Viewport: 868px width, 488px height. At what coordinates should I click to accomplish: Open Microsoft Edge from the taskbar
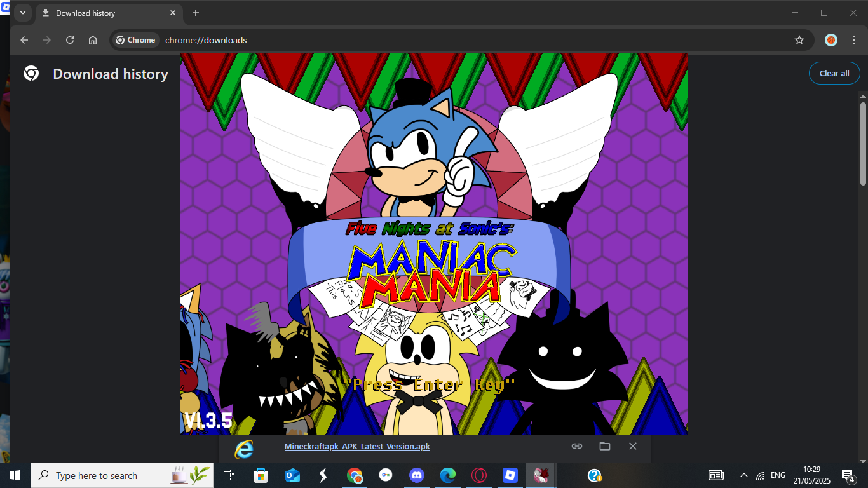(x=448, y=475)
